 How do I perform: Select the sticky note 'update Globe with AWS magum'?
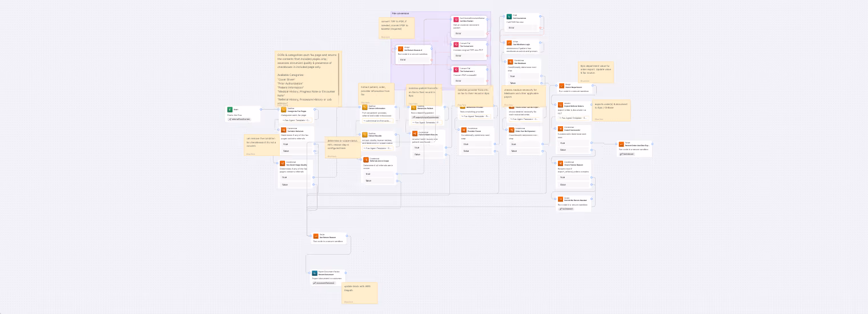point(360,293)
